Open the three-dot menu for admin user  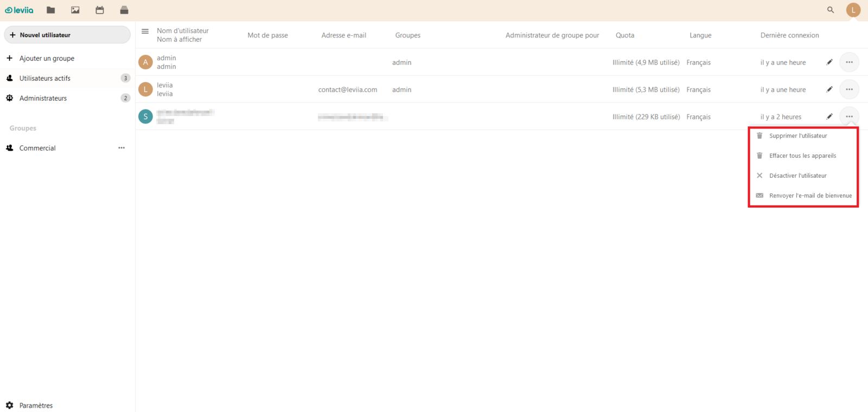pyautogui.click(x=849, y=62)
